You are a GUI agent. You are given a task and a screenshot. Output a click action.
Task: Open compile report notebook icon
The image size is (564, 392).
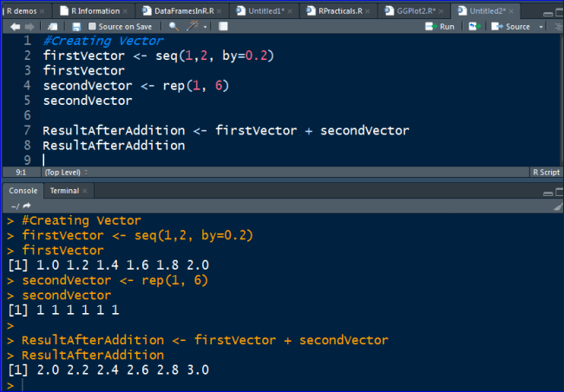tap(223, 26)
